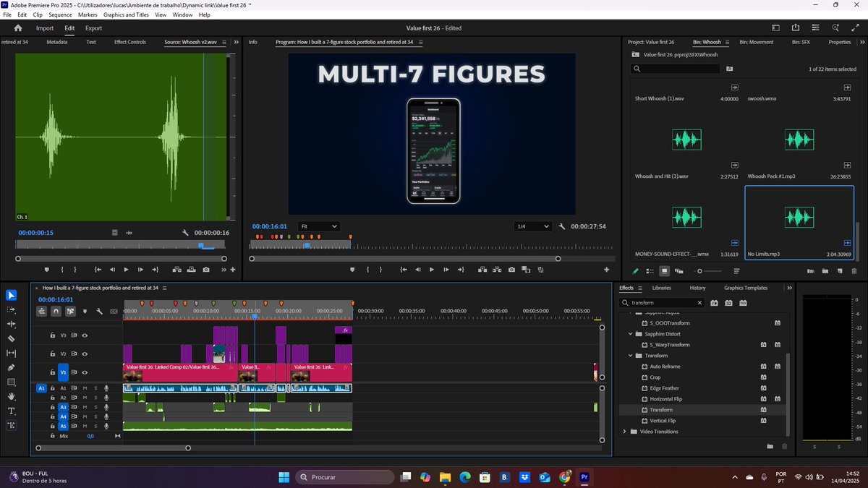
Task: Open Program Monitor settings wrench
Action: pyautogui.click(x=562, y=226)
